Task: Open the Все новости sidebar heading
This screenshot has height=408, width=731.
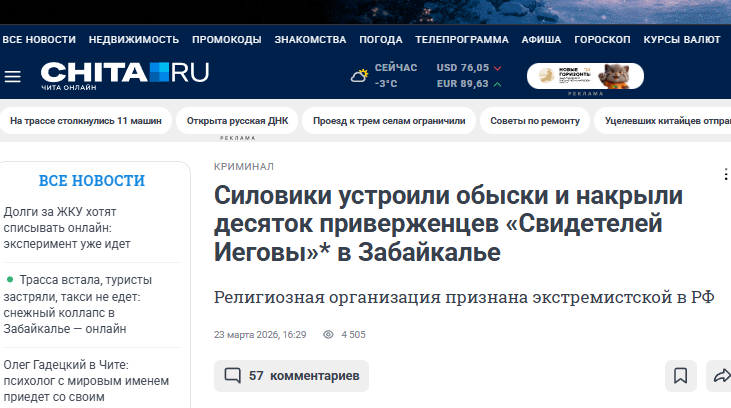Action: [x=92, y=181]
